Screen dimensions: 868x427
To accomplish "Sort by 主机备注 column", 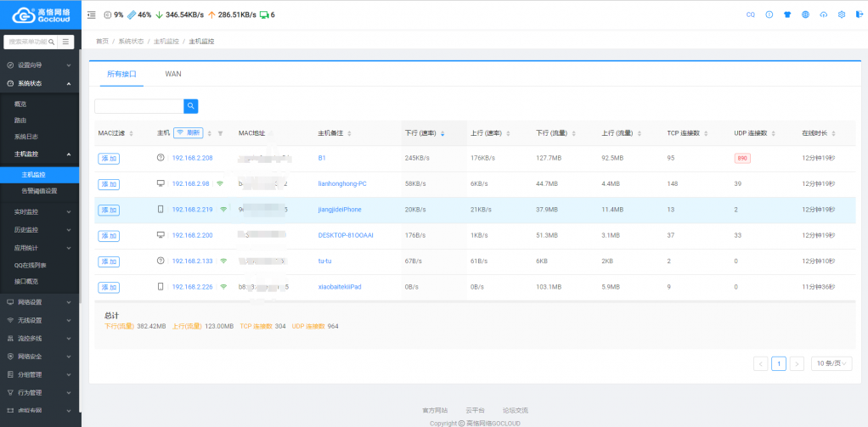I will pyautogui.click(x=349, y=133).
